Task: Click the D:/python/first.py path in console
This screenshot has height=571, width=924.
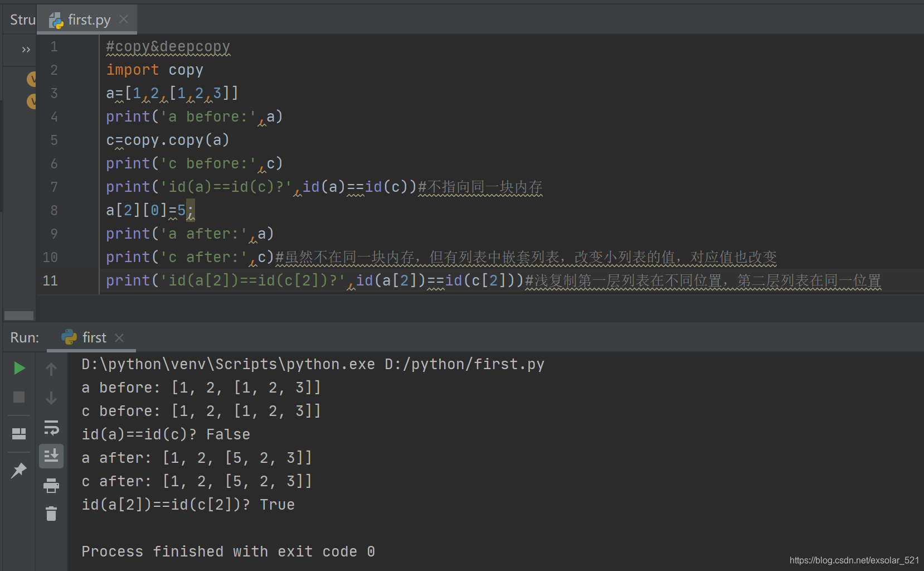Action: (464, 364)
